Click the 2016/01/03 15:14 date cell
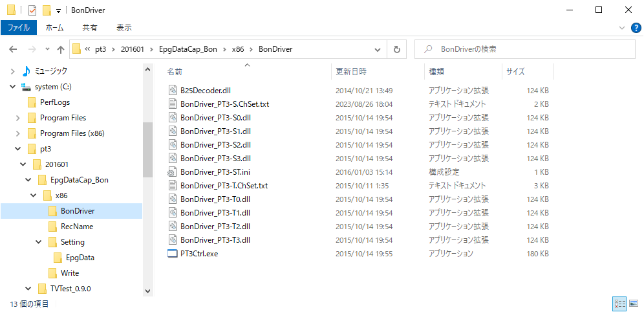 coord(364,172)
